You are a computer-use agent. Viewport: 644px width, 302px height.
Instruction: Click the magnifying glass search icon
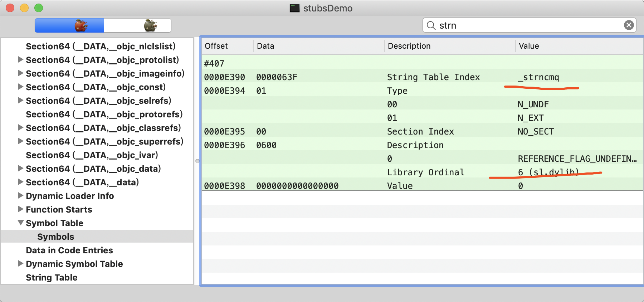point(431,25)
